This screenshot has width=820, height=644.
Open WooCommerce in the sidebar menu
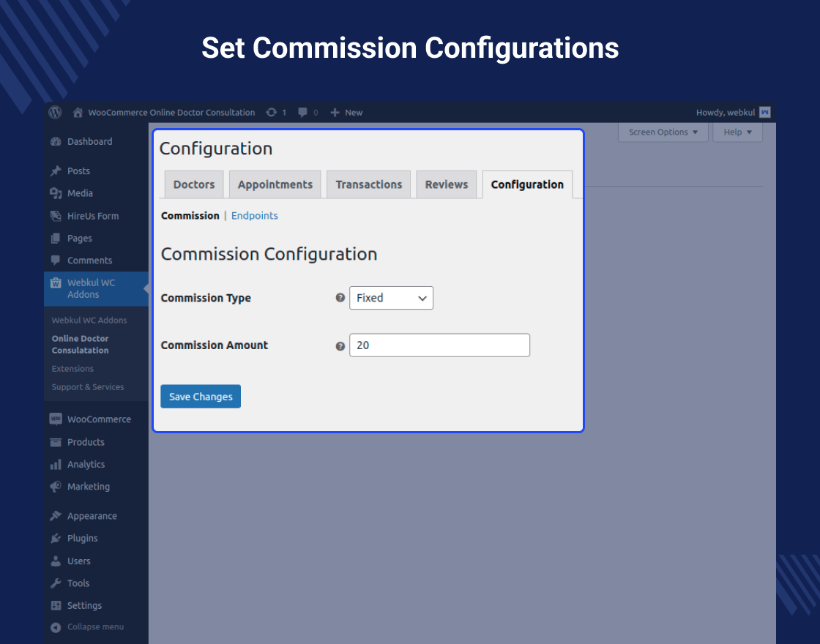(x=99, y=419)
